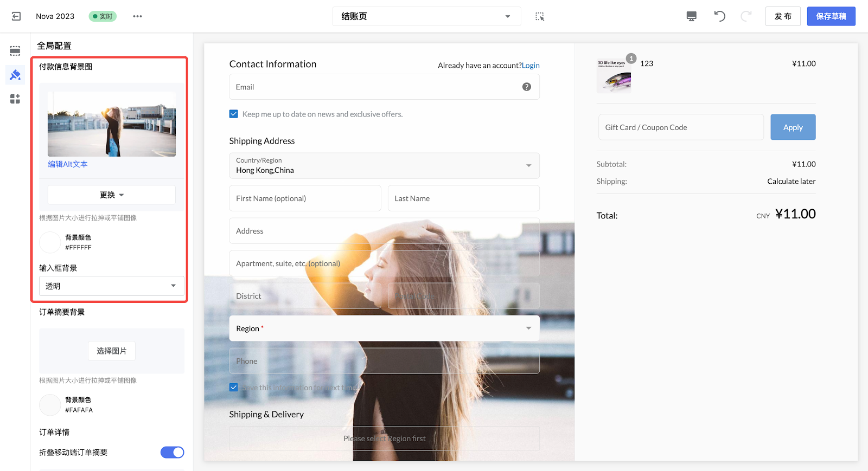Open the three-dots more options menu
This screenshot has width=868, height=471.
click(137, 16)
